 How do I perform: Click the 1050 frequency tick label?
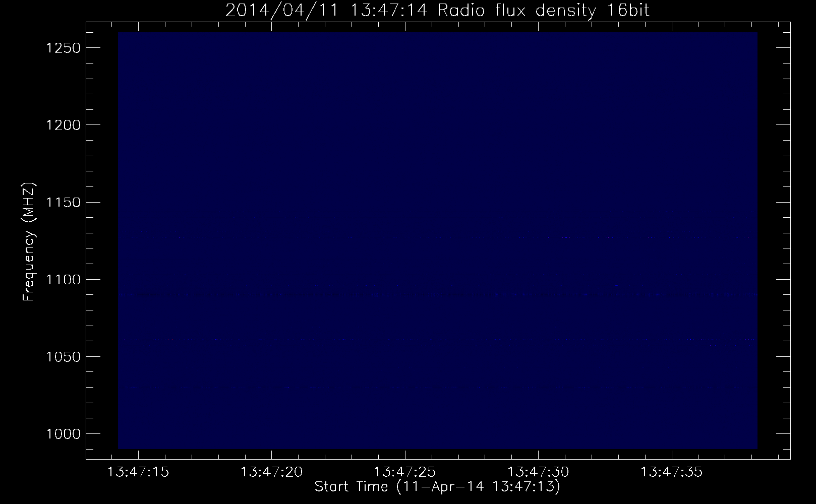click(63, 357)
